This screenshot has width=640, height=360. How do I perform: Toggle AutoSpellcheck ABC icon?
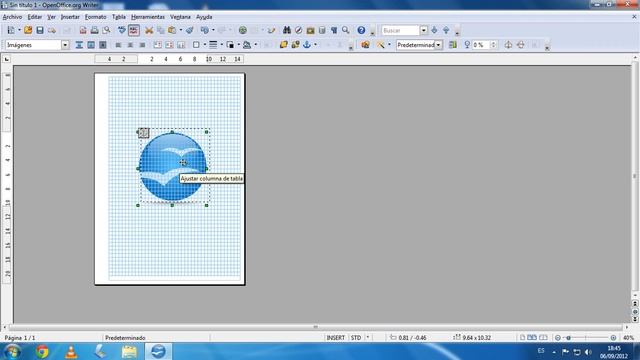(x=133, y=30)
